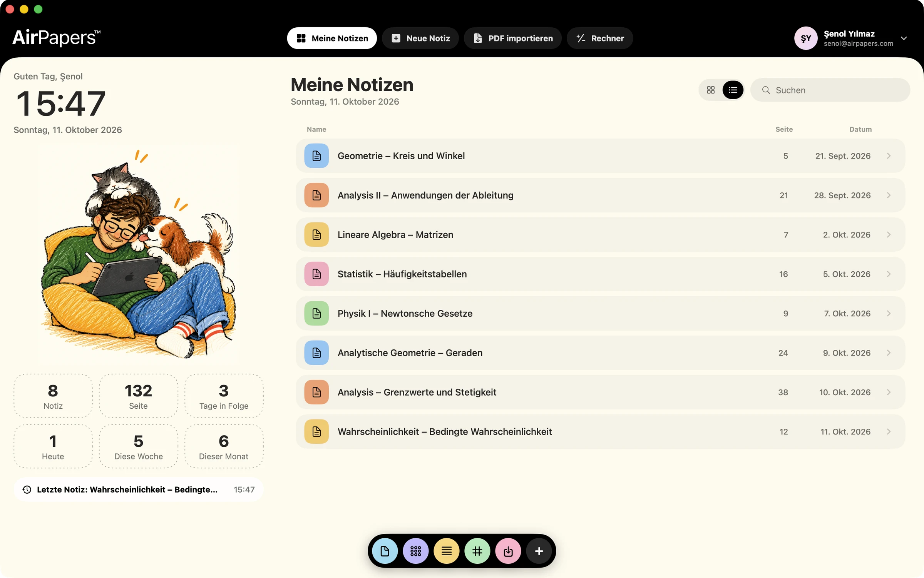Click the pink Statistik note icon

(316, 274)
